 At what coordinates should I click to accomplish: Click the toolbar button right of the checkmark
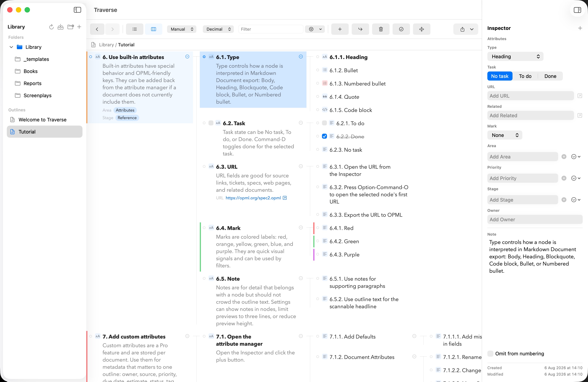pyautogui.click(x=422, y=29)
